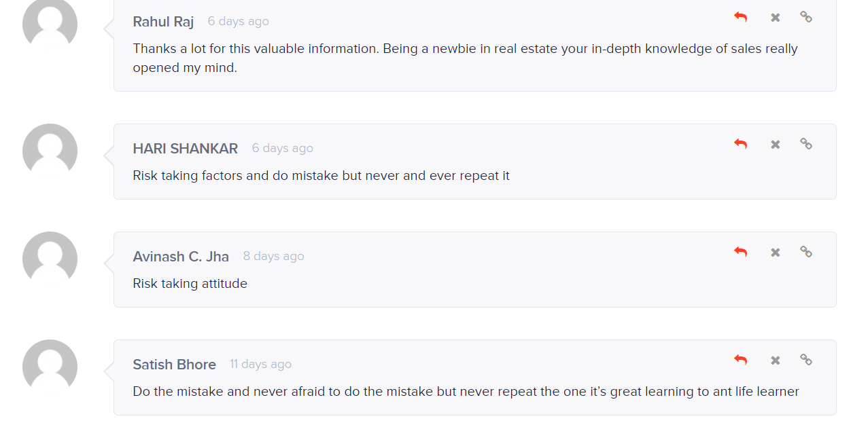Viewport: 868px width, 442px height.
Task: Delete Rahul Raj's comment
Action: (776, 18)
